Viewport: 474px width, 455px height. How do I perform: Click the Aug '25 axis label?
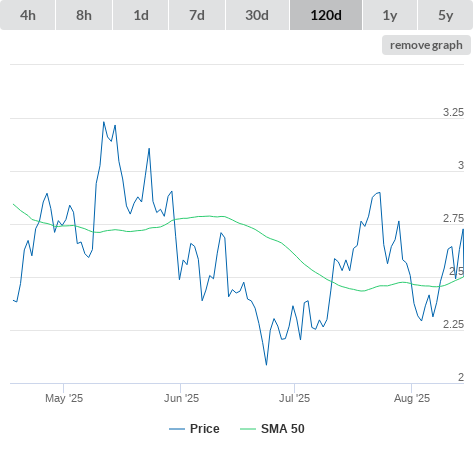point(412,398)
